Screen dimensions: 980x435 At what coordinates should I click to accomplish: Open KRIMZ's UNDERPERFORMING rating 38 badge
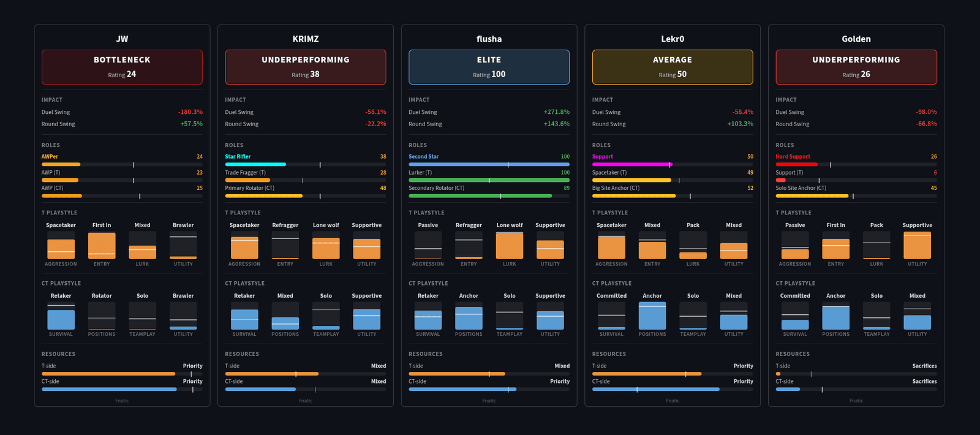[306, 67]
